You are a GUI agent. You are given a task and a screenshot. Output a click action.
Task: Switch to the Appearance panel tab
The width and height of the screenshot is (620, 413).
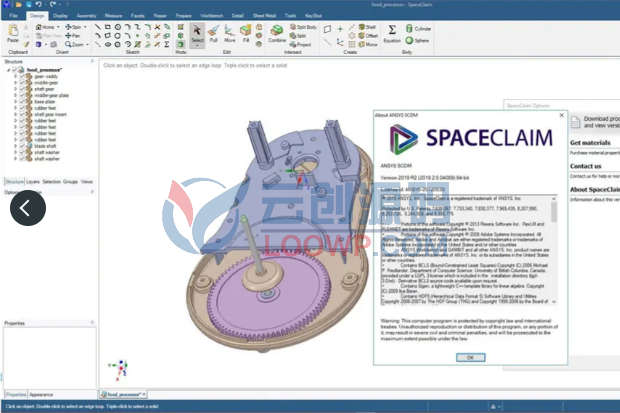tap(41, 394)
